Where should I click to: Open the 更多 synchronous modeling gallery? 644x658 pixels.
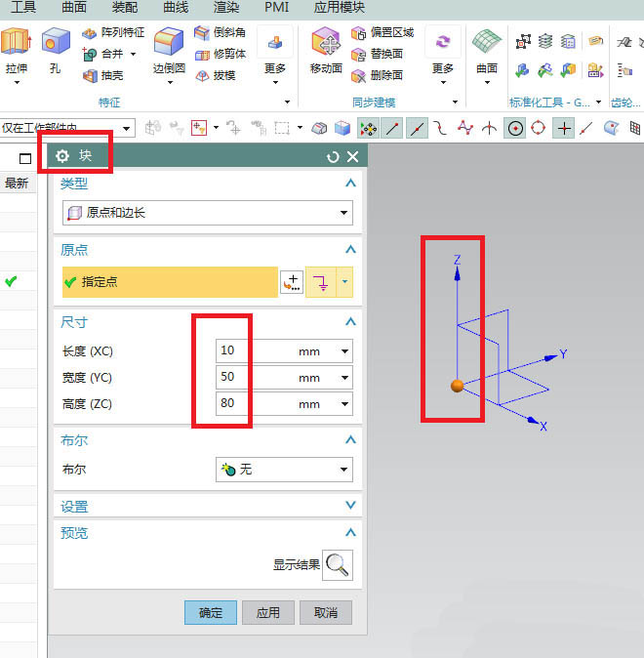click(443, 41)
